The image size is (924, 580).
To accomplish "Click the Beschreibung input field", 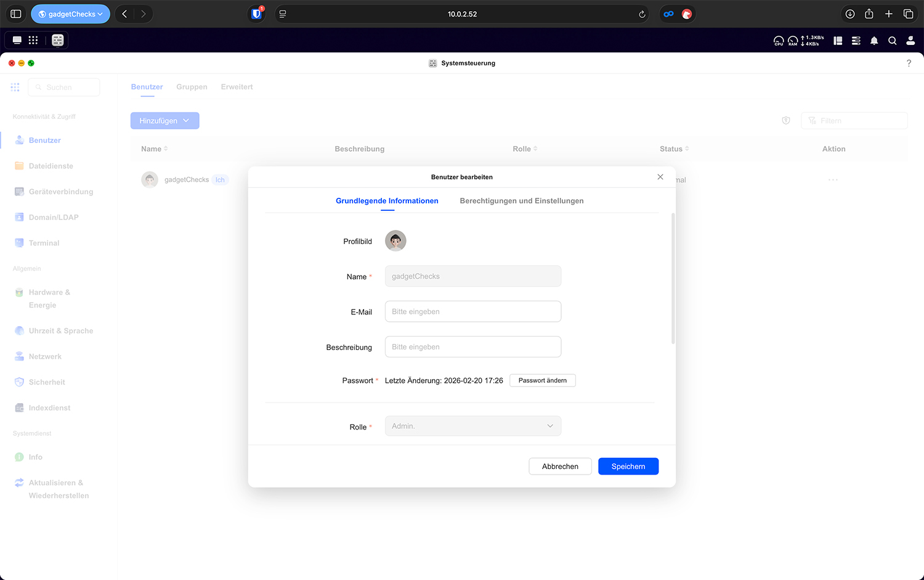I will pyautogui.click(x=472, y=347).
